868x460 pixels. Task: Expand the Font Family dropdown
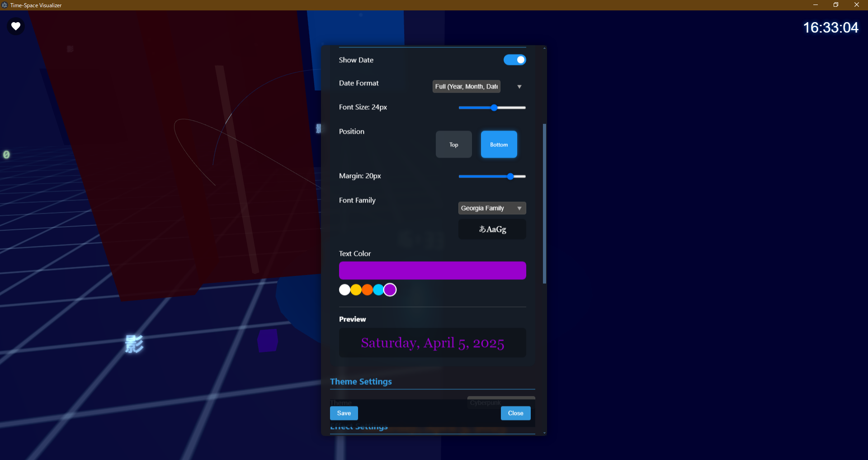pos(492,208)
